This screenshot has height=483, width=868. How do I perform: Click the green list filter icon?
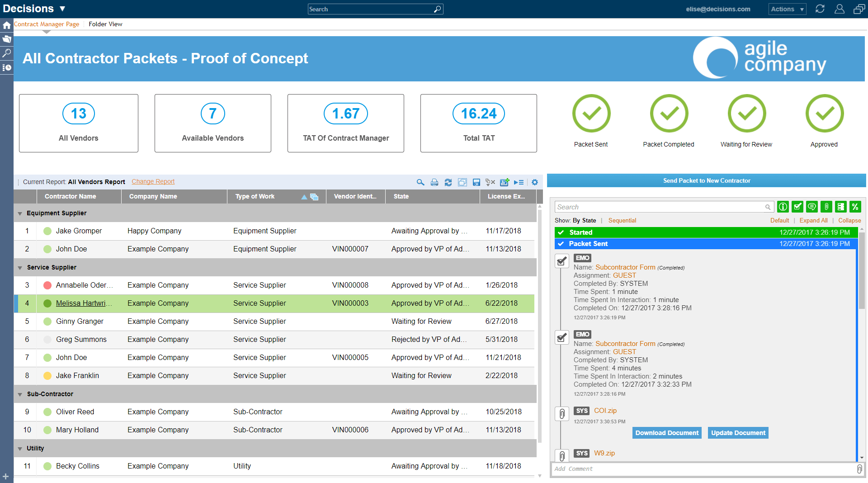tap(841, 207)
